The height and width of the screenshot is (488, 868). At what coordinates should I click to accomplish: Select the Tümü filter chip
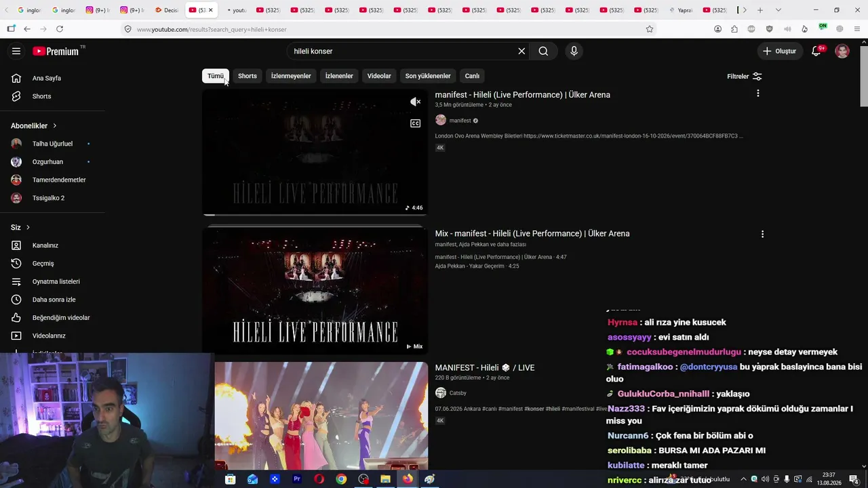215,76
